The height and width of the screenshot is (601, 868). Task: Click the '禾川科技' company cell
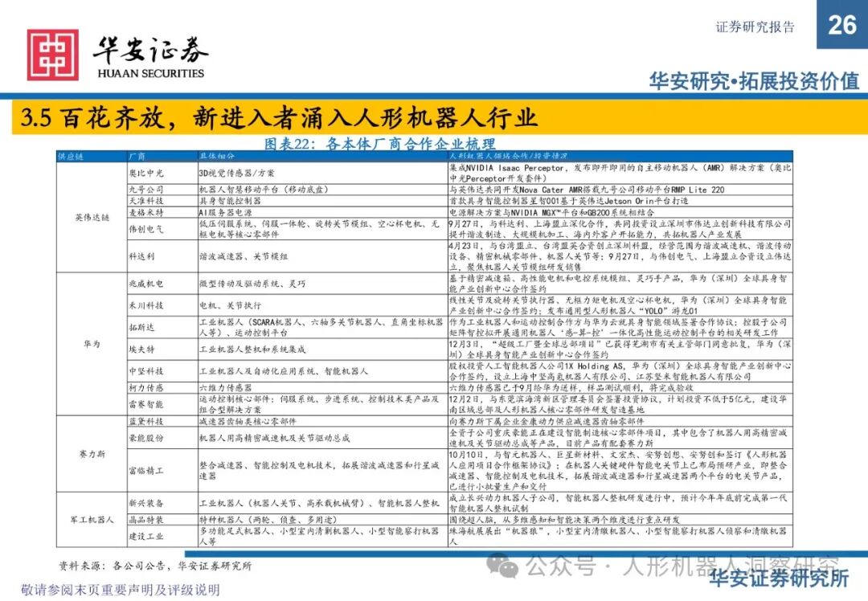[162, 305]
